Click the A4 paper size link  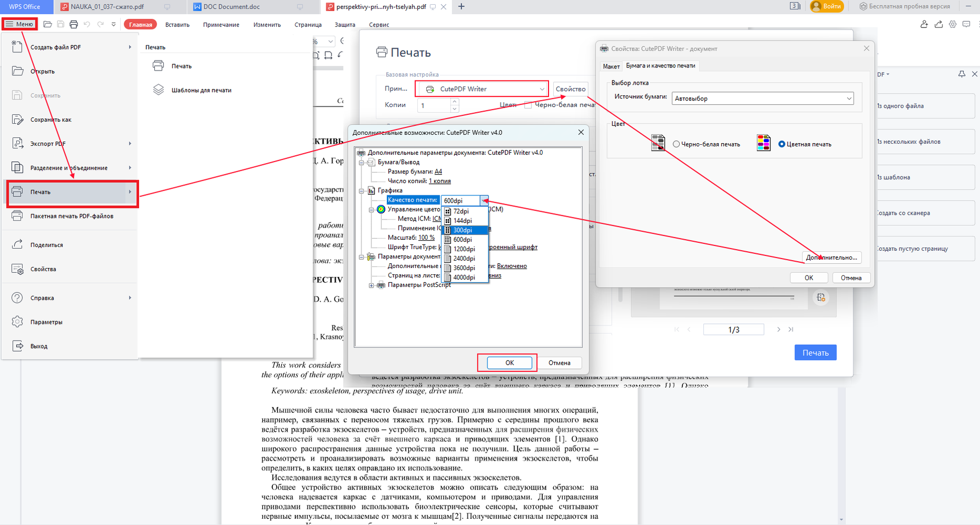pos(438,172)
